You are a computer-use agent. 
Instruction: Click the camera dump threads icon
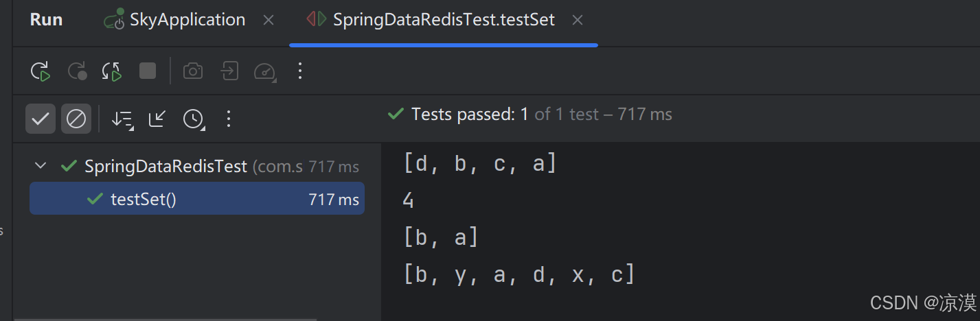pyautogui.click(x=193, y=71)
